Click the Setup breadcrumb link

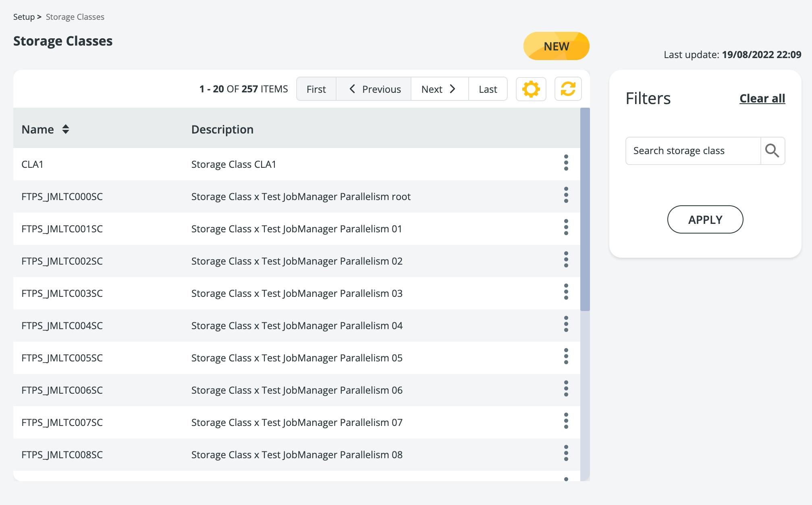[24, 17]
